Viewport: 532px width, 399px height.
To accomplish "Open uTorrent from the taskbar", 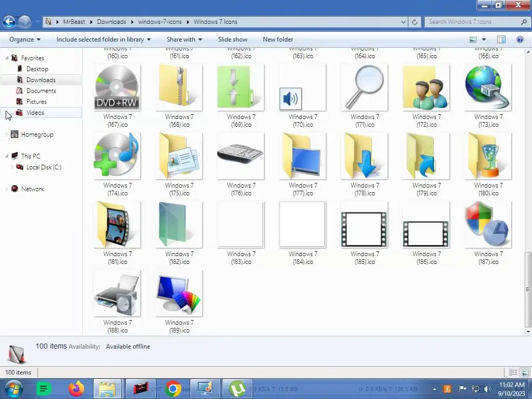I will click(x=237, y=389).
